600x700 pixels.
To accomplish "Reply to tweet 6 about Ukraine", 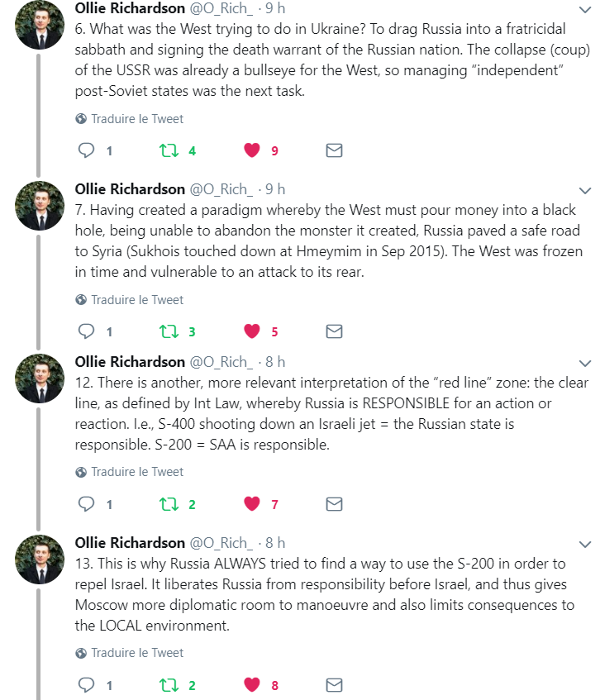I will click(87, 150).
